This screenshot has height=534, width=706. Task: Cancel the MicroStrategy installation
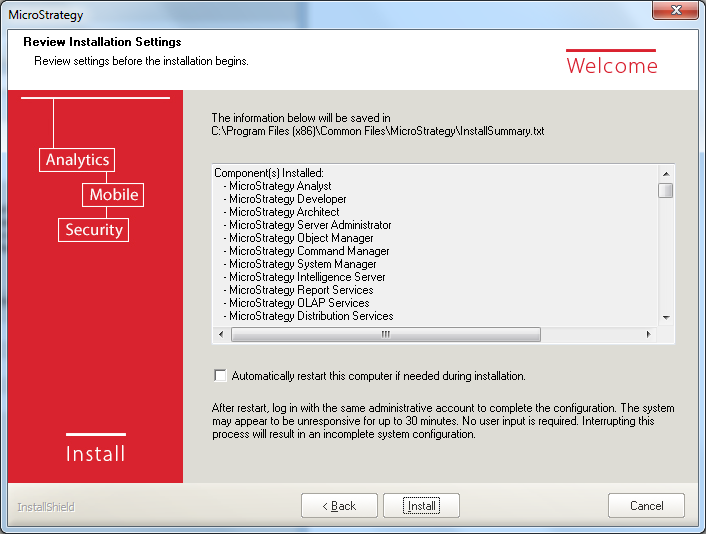coord(646,506)
